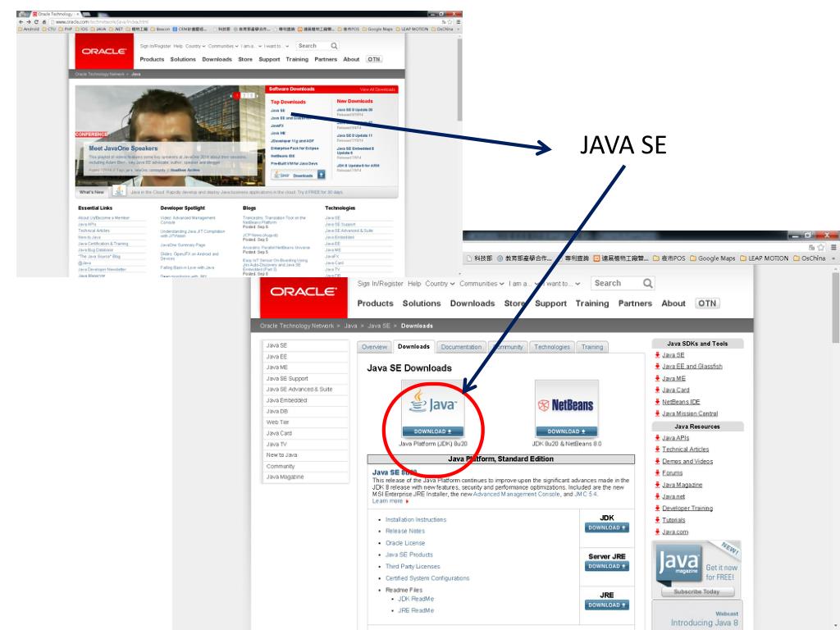Click the DOWNLOAD button under the JDK label
The image size is (840, 630).
click(x=607, y=527)
